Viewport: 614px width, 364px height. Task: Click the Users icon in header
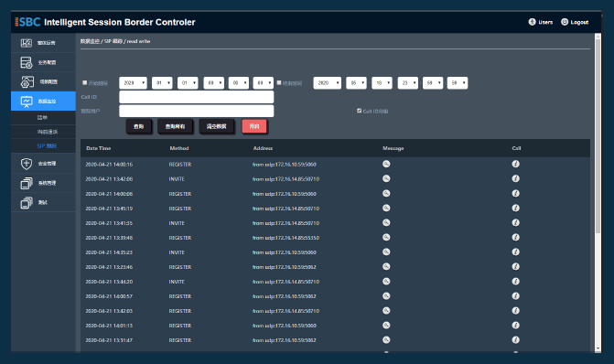pyautogui.click(x=532, y=22)
